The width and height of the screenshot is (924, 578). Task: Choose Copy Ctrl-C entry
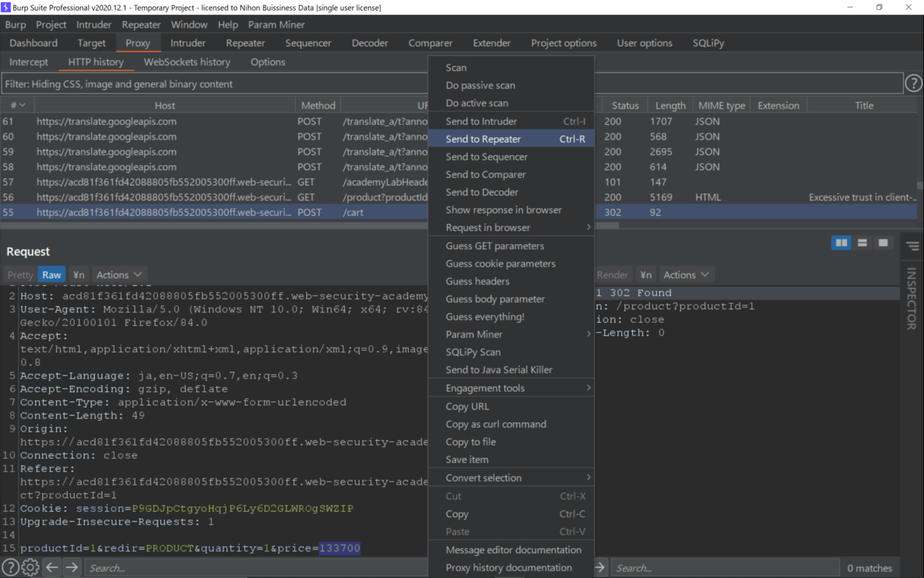511,513
